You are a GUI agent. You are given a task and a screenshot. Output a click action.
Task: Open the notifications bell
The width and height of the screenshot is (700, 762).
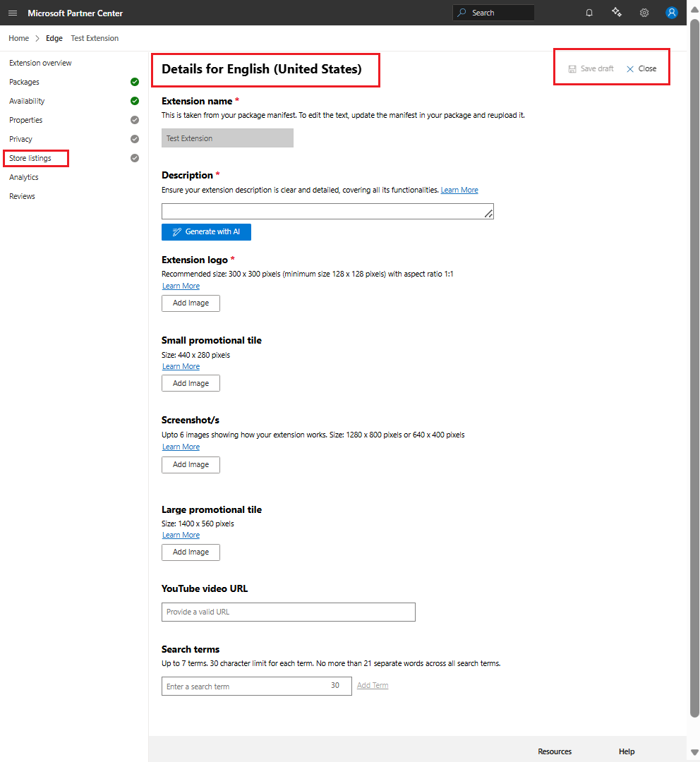(x=589, y=13)
